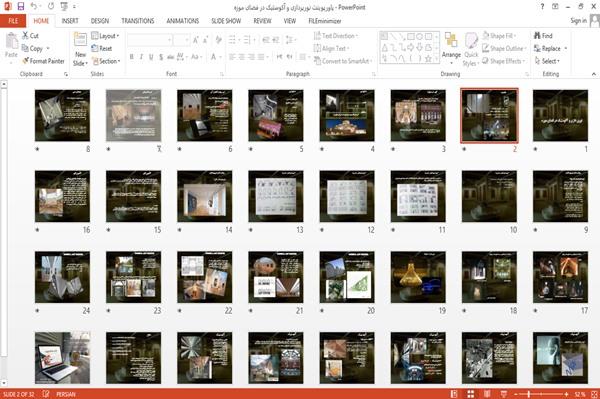Switch to Slide Sorter view in status bar
Viewport: 600px width, 399px height.
(x=471, y=394)
